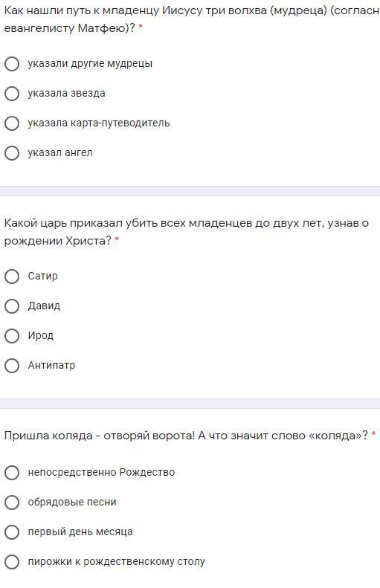
Task: Click the label text «указала звезда»
Action: click(x=66, y=94)
